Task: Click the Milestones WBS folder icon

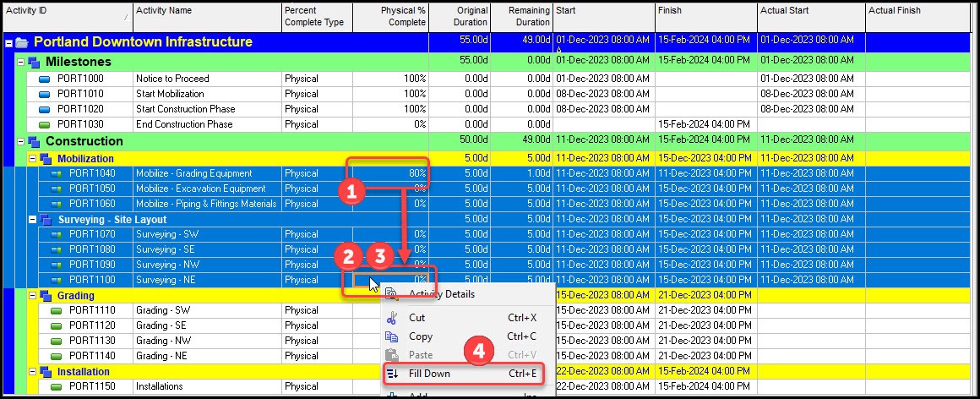Action: [34, 63]
